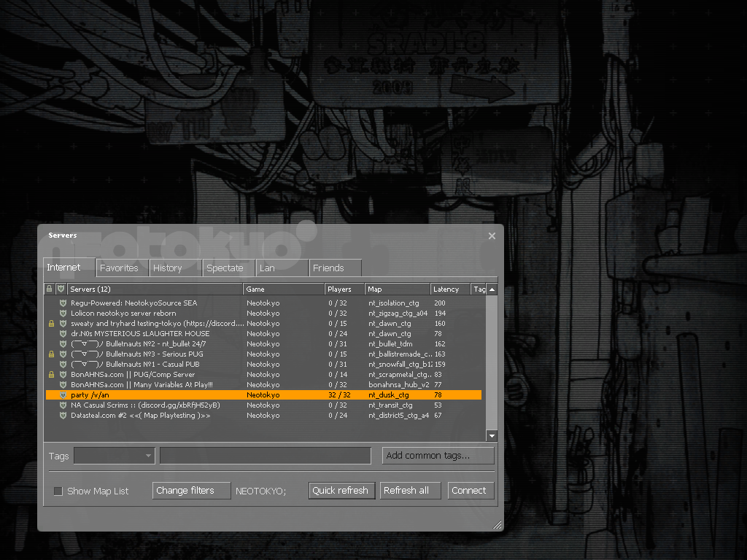Screen dimensions: 747x560
Task: Switch to the Spectate tab
Action: (228, 268)
